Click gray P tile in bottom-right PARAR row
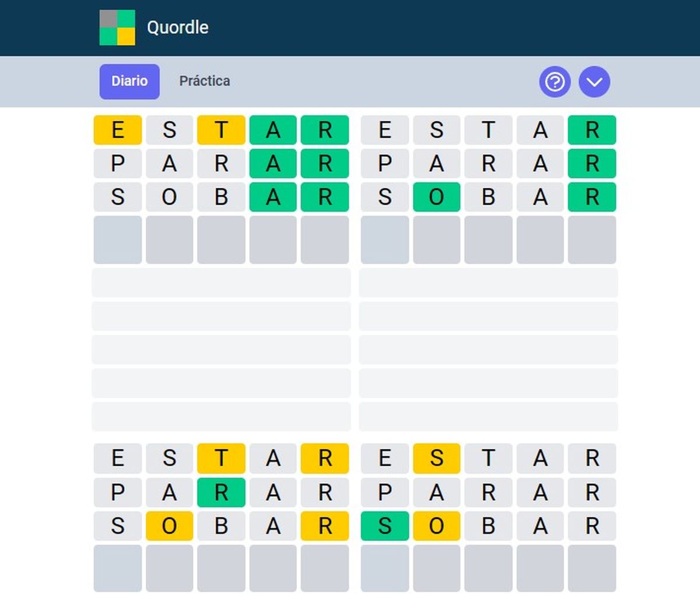 (385, 493)
